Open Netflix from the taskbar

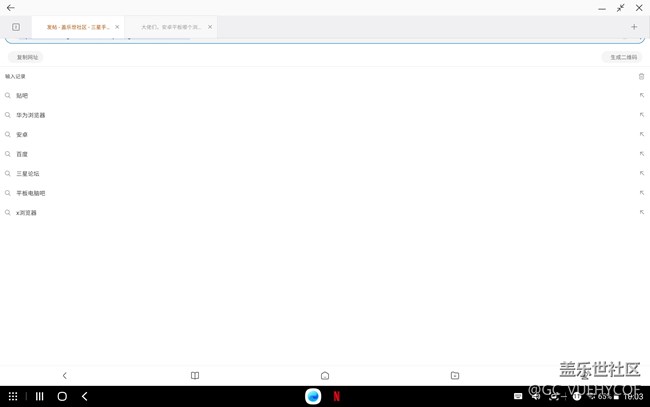pyautogui.click(x=336, y=396)
